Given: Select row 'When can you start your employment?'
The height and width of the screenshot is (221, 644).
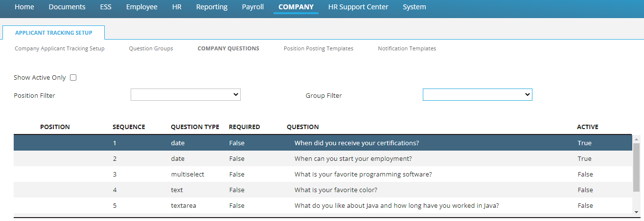Looking at the screenshot, I should [323, 158].
